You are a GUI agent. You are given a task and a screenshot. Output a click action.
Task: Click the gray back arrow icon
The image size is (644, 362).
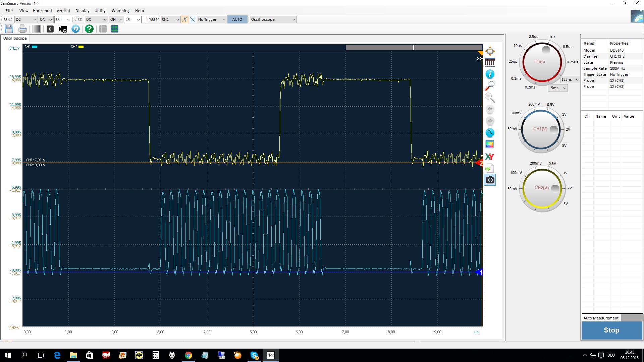[x=490, y=109]
